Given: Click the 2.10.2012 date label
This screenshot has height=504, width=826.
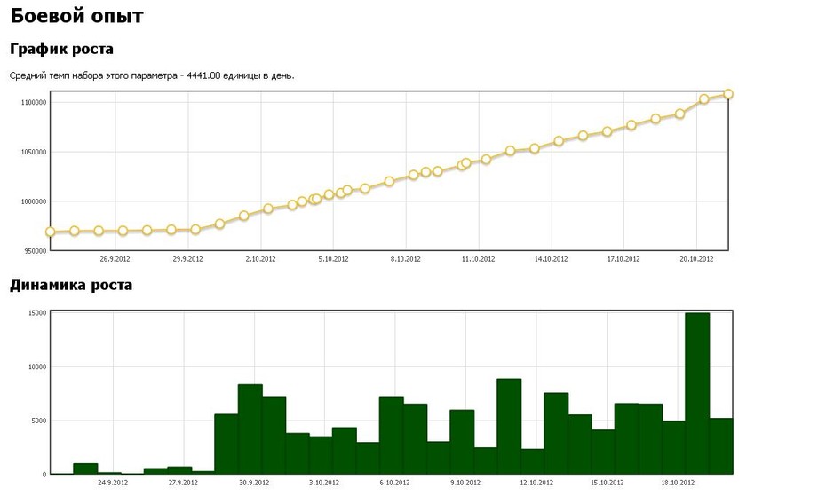Looking at the screenshot, I should pos(260,259).
